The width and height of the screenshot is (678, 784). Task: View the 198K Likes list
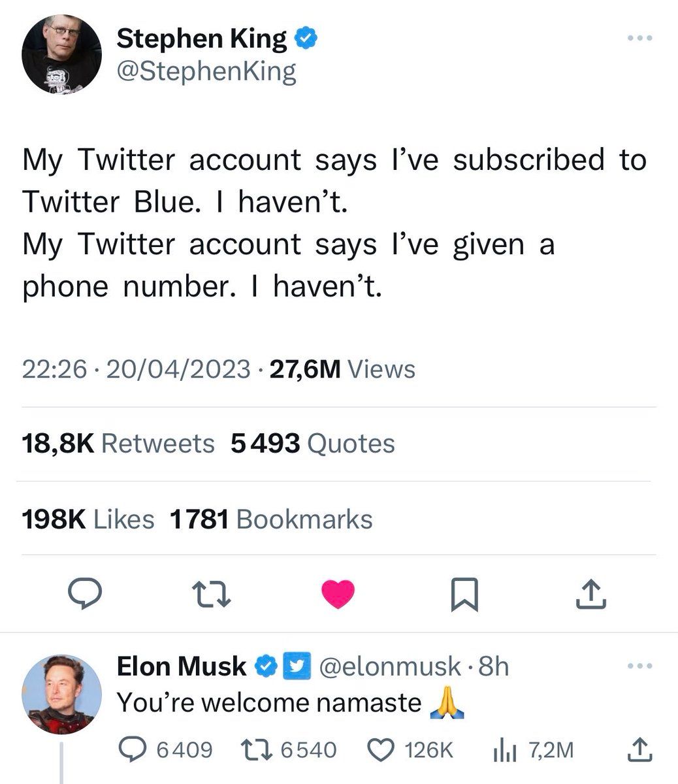[88, 520]
